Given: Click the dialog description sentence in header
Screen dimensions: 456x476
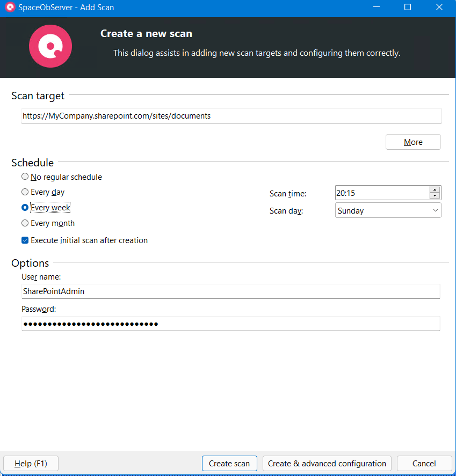Looking at the screenshot, I should tap(257, 53).
